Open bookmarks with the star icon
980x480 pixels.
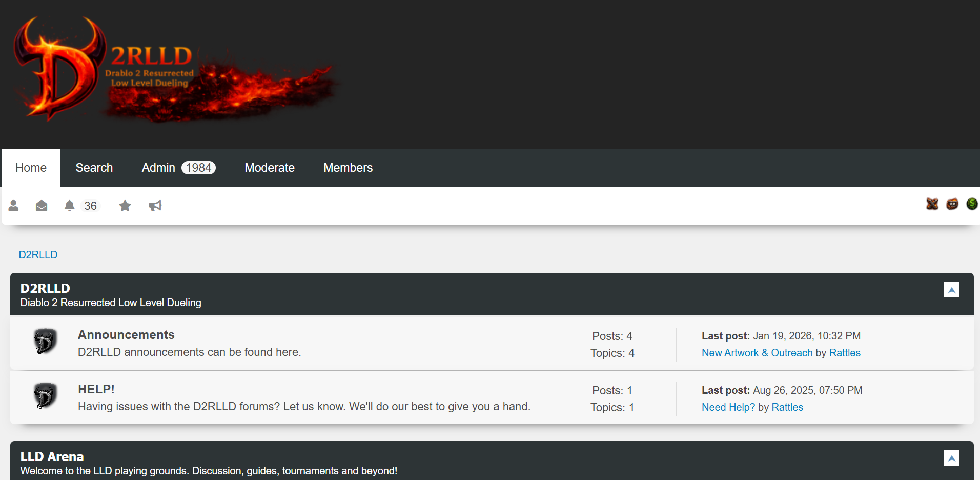[125, 206]
